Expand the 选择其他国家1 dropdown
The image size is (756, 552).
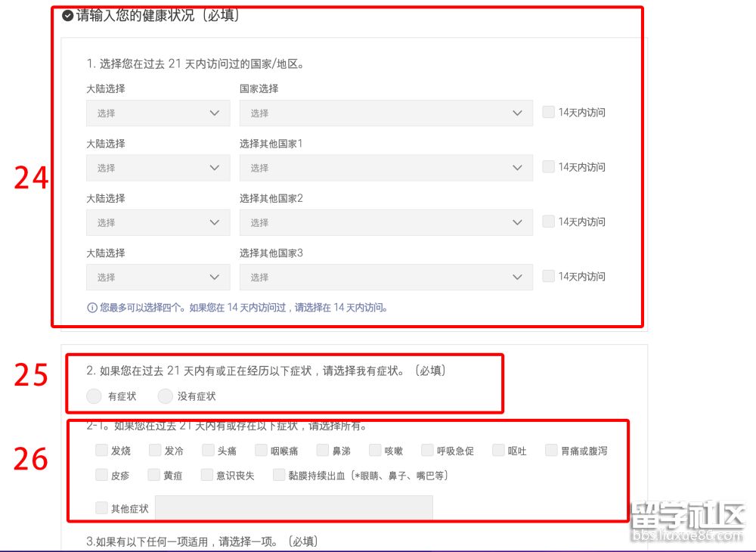pos(386,167)
